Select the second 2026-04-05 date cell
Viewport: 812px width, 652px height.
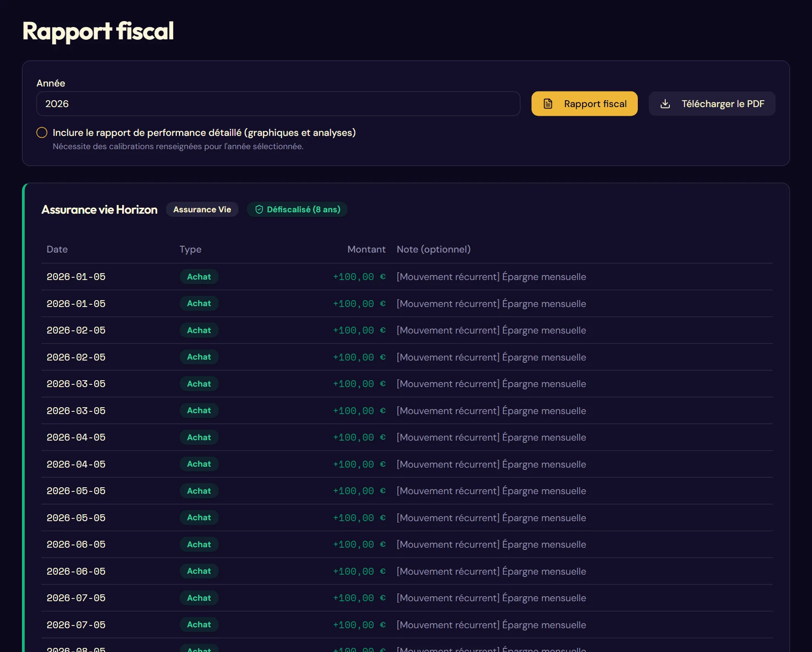[x=76, y=464]
